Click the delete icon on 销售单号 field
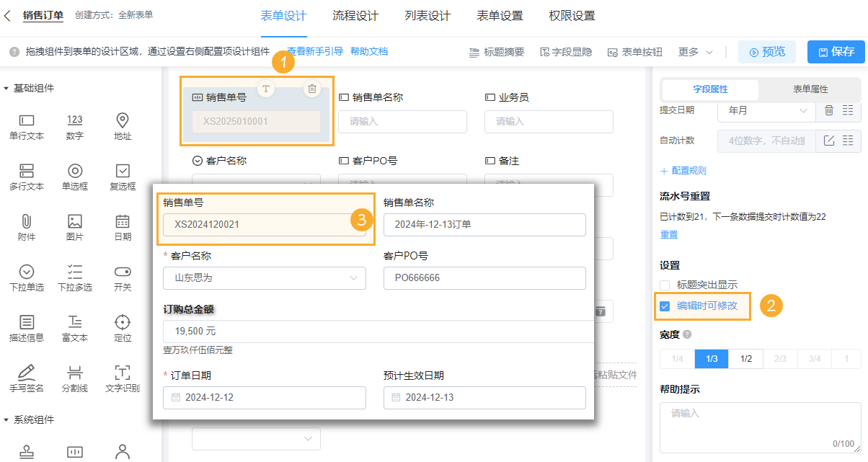This screenshot has width=868, height=462. tap(311, 88)
